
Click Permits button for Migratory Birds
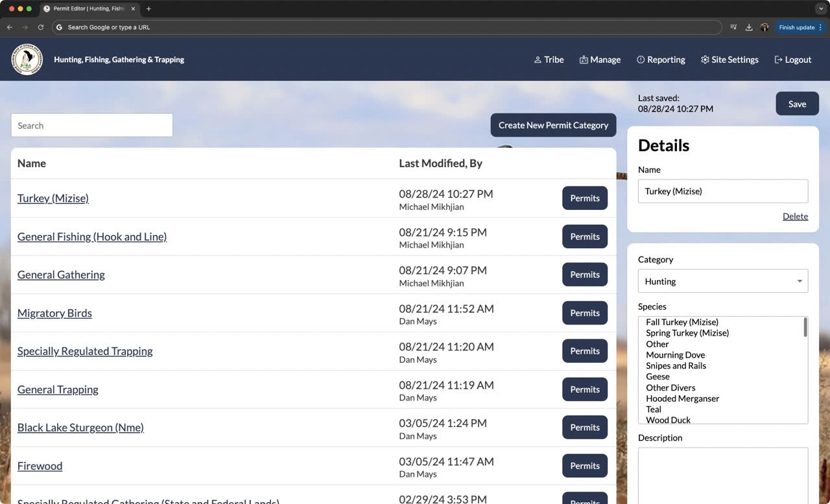point(585,313)
